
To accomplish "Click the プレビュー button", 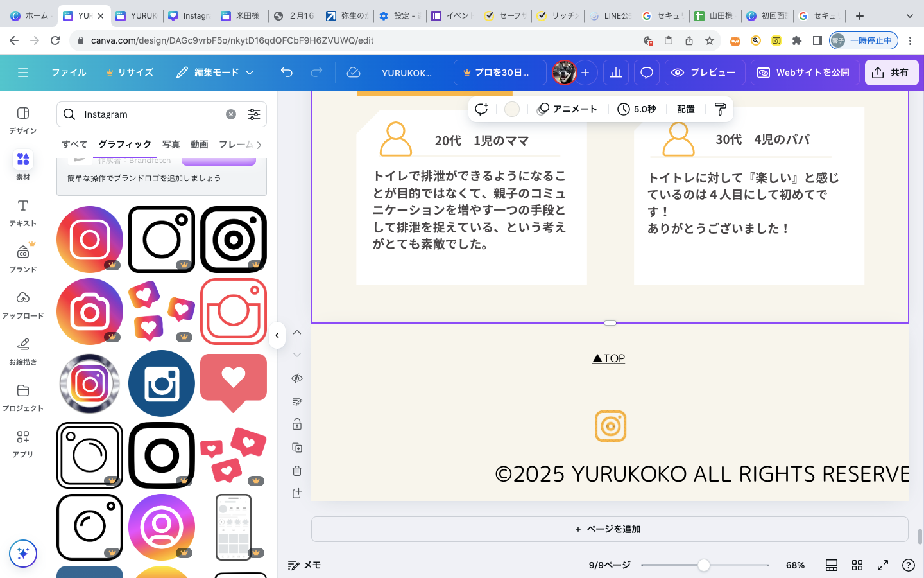I will point(705,73).
